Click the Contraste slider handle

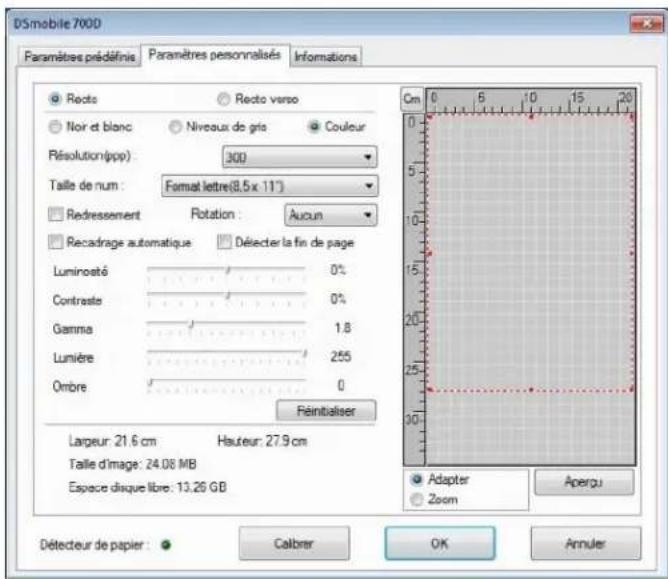[228, 295]
